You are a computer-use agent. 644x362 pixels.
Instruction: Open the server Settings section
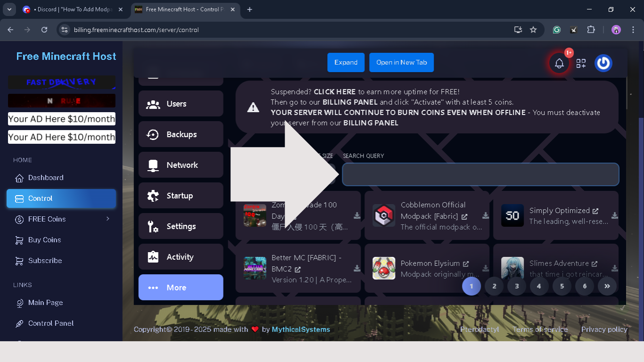pyautogui.click(x=181, y=226)
